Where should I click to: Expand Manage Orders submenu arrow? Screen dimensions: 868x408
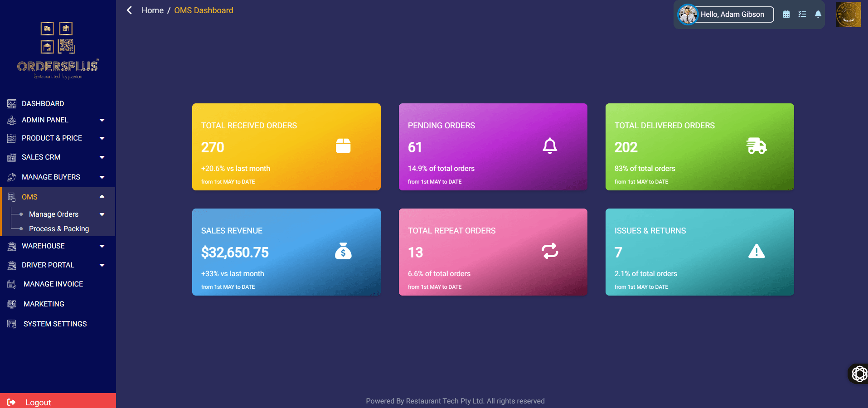pyautogui.click(x=102, y=214)
